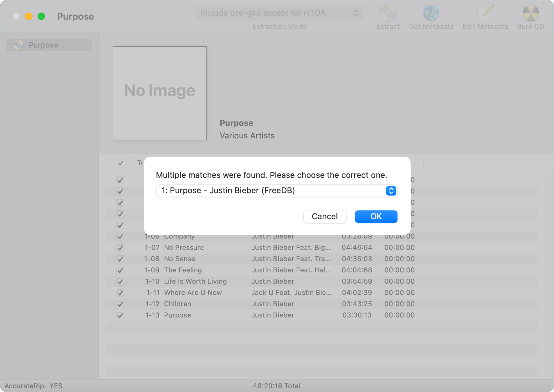Click the No Image album artwork placeholder
Viewport: 554px width, 392px height.
[x=160, y=93]
